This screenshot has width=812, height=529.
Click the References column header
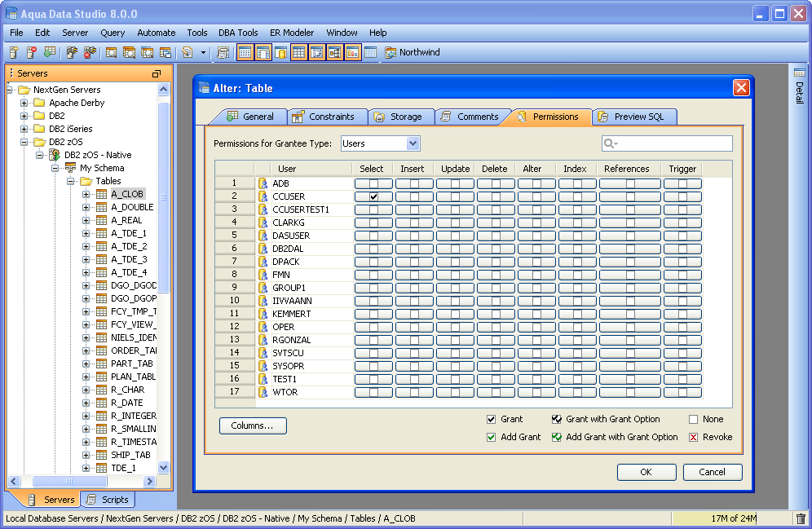click(627, 169)
